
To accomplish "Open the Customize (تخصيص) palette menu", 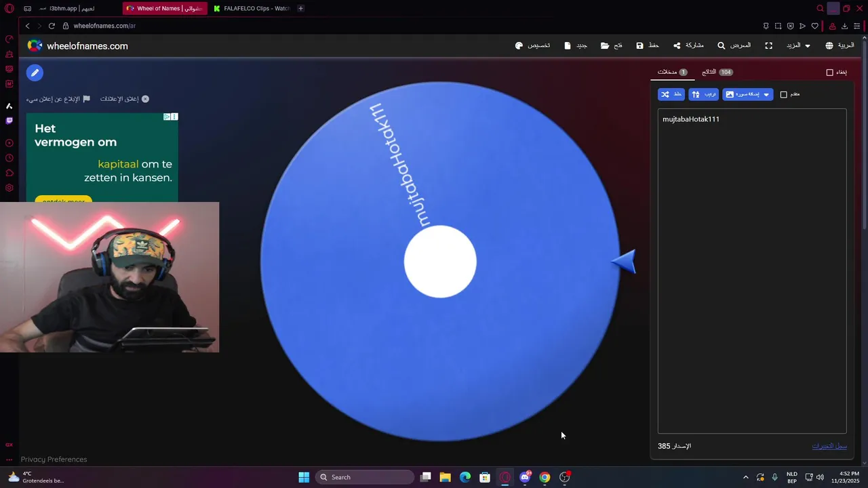I will 532,45.
